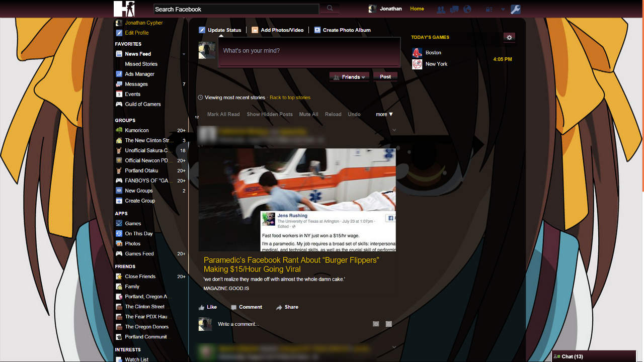
Task: Click the search magnifier button
Action: coord(330,9)
